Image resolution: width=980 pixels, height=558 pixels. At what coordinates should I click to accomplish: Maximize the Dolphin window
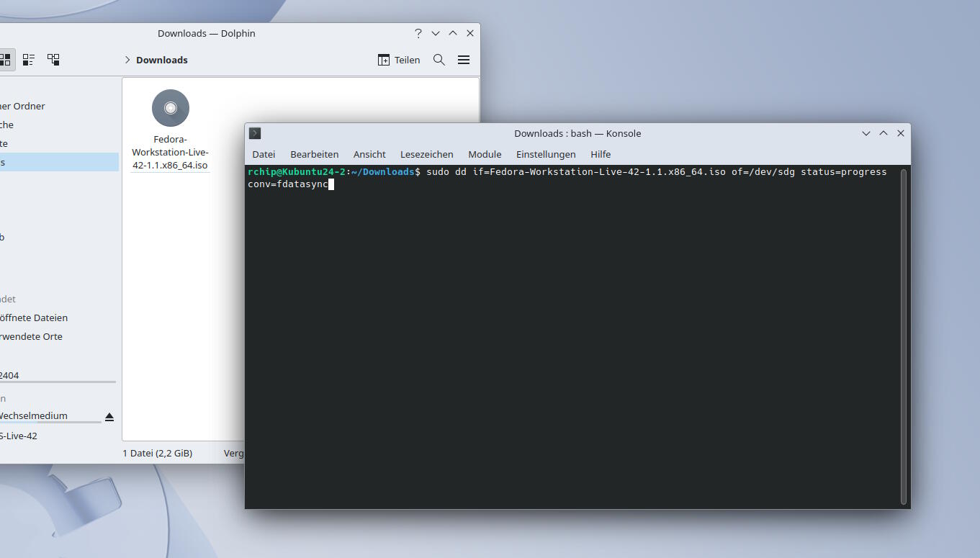coord(453,33)
